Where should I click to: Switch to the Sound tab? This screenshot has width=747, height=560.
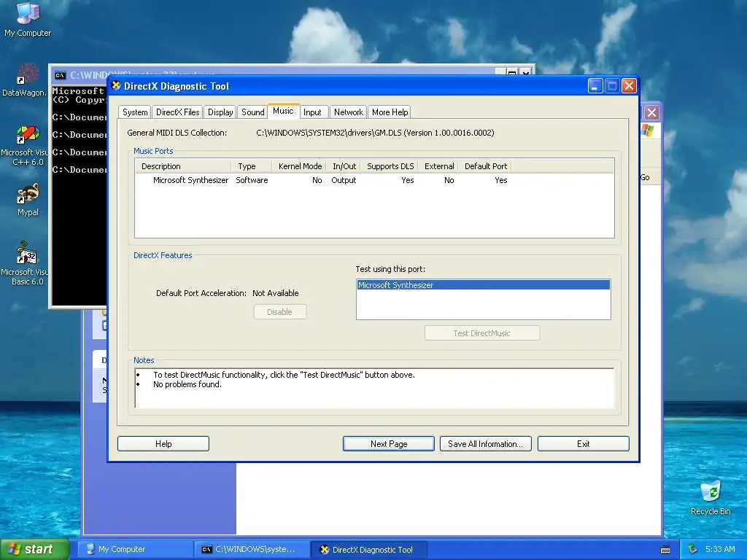click(252, 112)
